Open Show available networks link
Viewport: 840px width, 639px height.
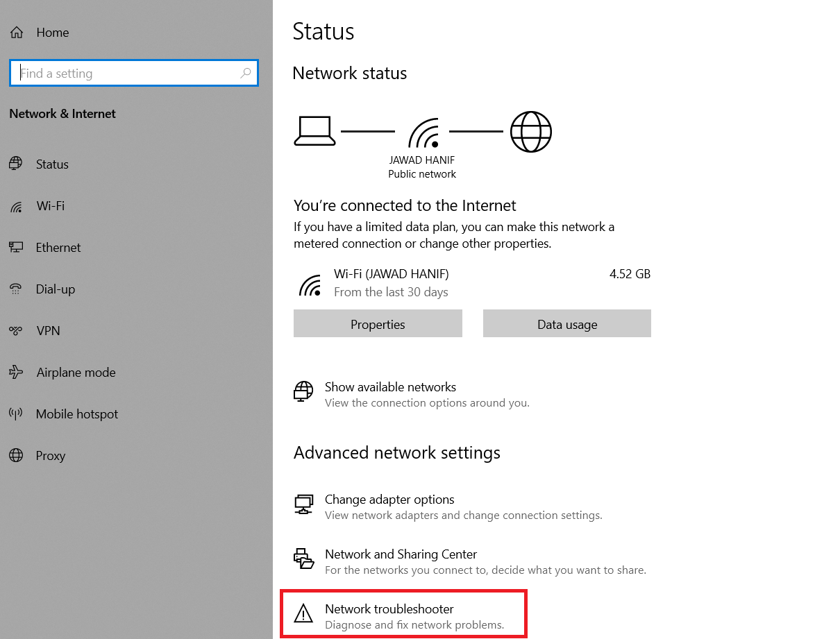point(390,387)
